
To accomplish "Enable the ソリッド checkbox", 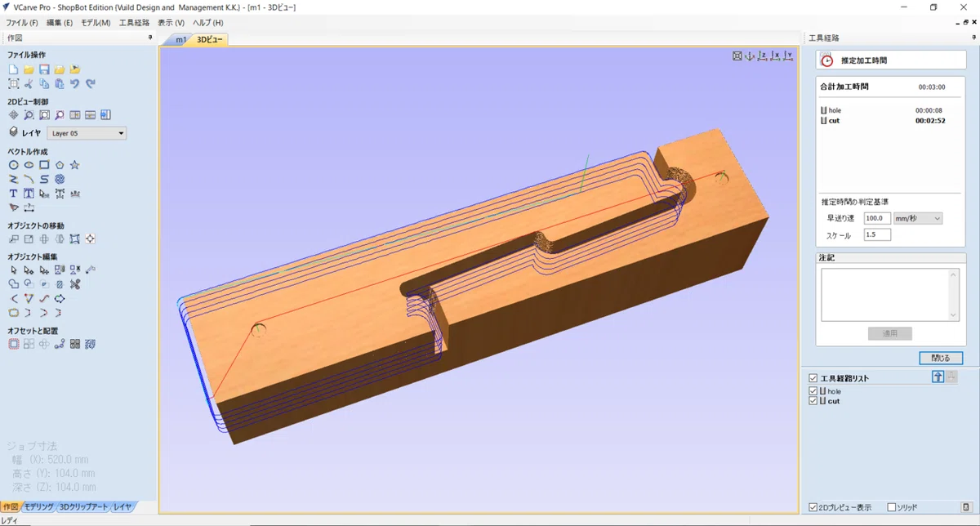I will [x=892, y=507].
